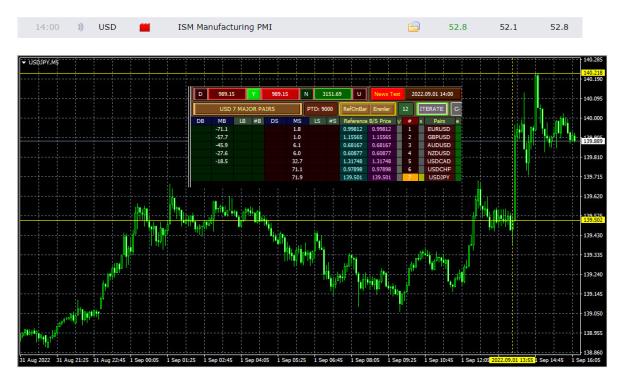Click the 3151.69 green value box
Image resolution: width=625 pixels, height=385 pixels.
click(x=332, y=94)
